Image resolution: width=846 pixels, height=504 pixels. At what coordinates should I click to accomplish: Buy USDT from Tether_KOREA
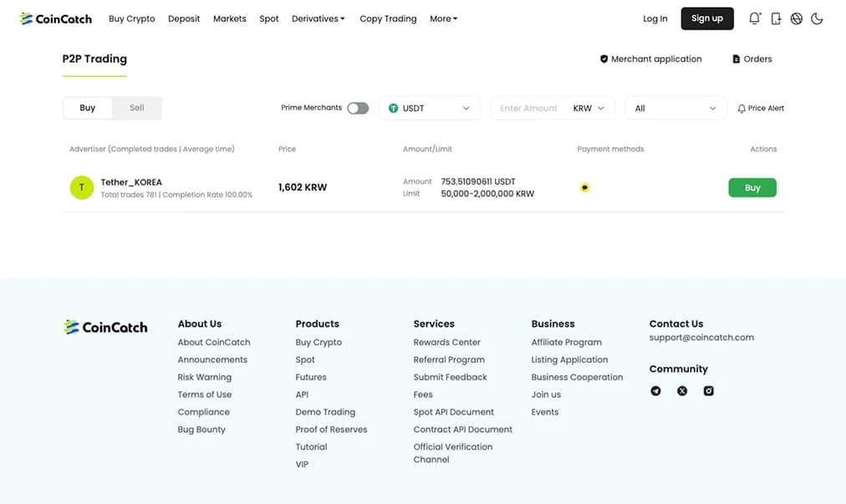752,187
